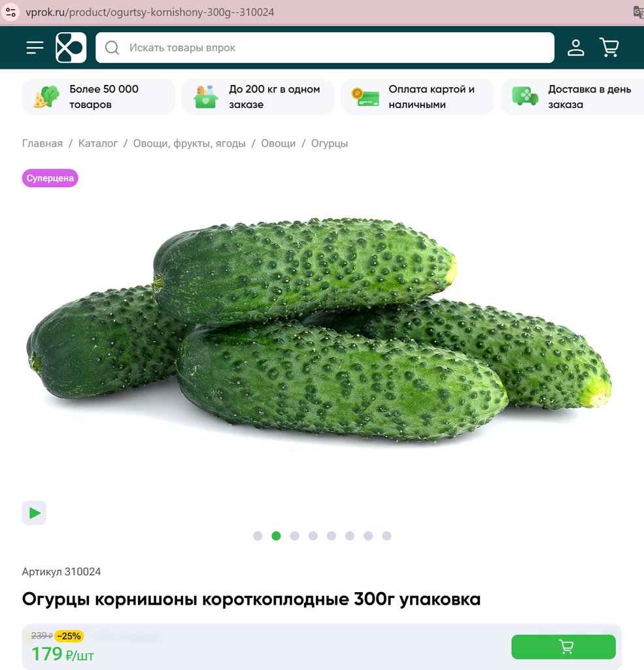This screenshot has height=670, width=644.
Task: Open Овощи, фрукты, ягоды breadcrumb
Action: point(189,143)
